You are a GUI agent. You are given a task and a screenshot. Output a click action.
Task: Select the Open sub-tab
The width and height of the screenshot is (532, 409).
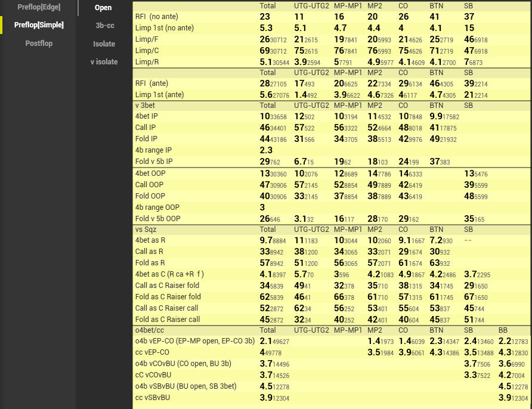(103, 8)
